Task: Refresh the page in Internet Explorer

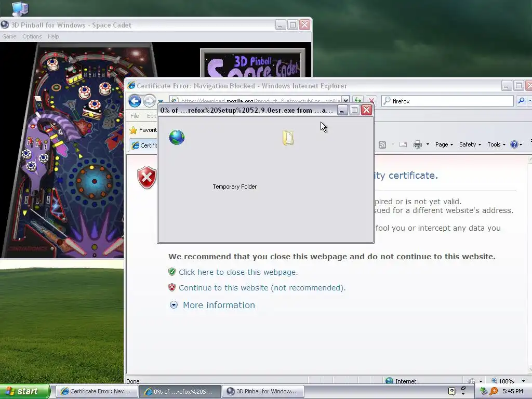Action: tap(358, 100)
